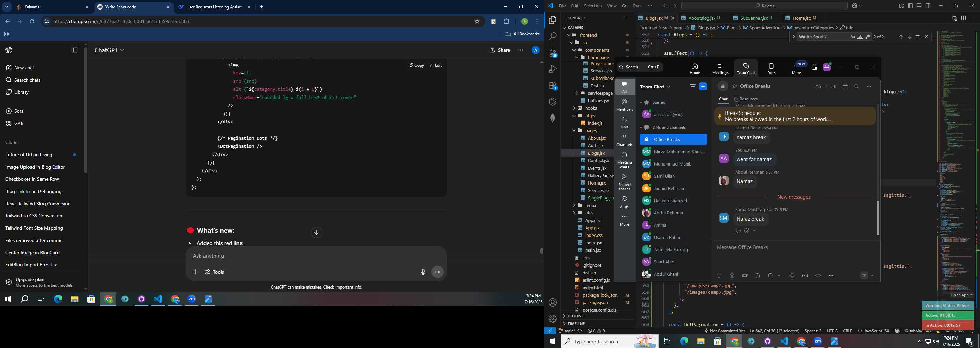Open ChatGPT model selector dropdown
The height and width of the screenshot is (348, 980).
click(x=109, y=50)
